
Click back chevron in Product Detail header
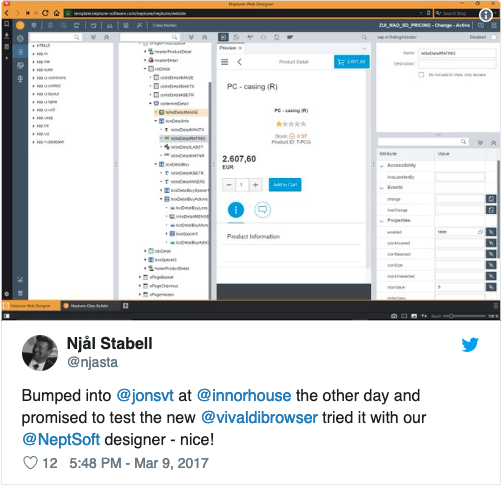coord(239,62)
